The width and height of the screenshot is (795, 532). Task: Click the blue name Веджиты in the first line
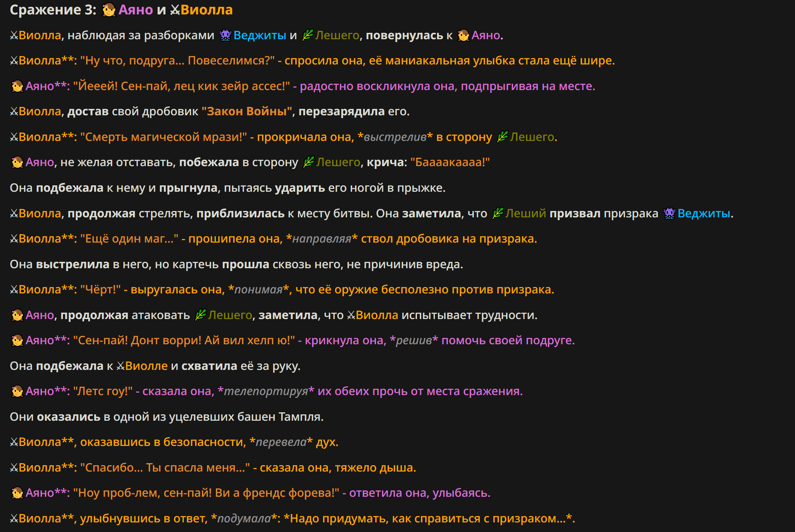click(260, 35)
